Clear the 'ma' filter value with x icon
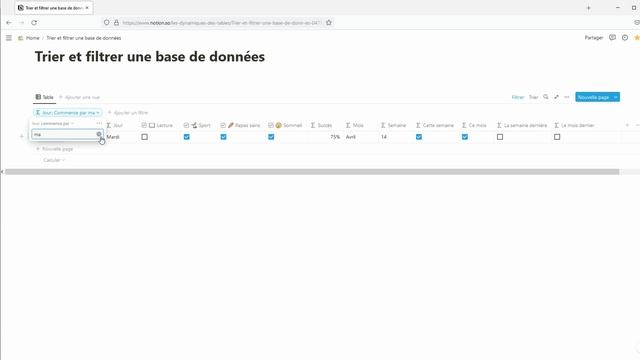 [x=99, y=134]
